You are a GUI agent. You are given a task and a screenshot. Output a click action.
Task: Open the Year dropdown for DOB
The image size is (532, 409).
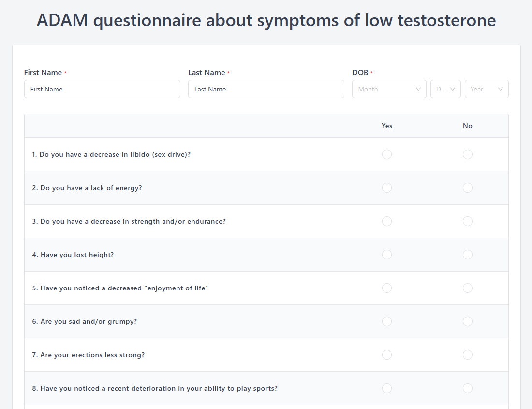pyautogui.click(x=486, y=89)
